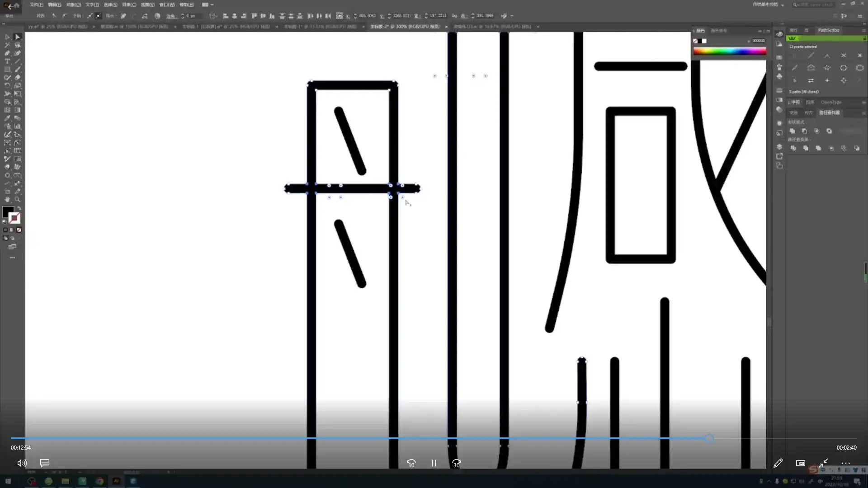
Task: Skip forward 30 seconds in the video
Action: tap(456, 463)
